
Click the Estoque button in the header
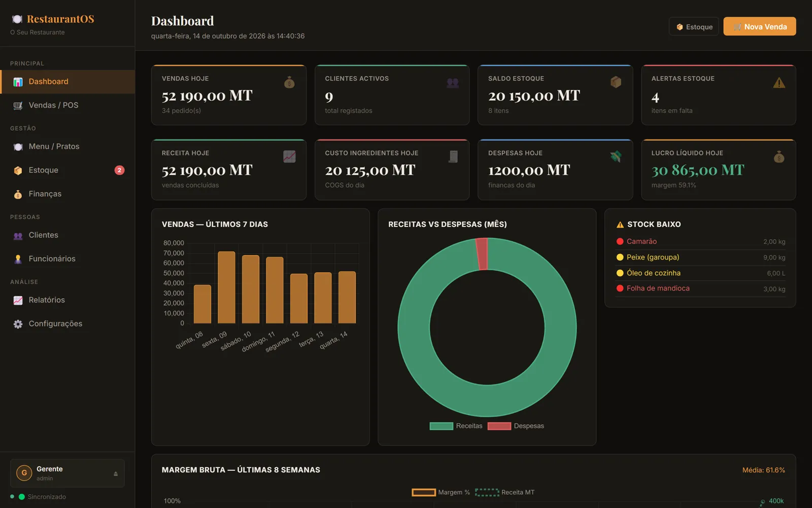pyautogui.click(x=693, y=26)
